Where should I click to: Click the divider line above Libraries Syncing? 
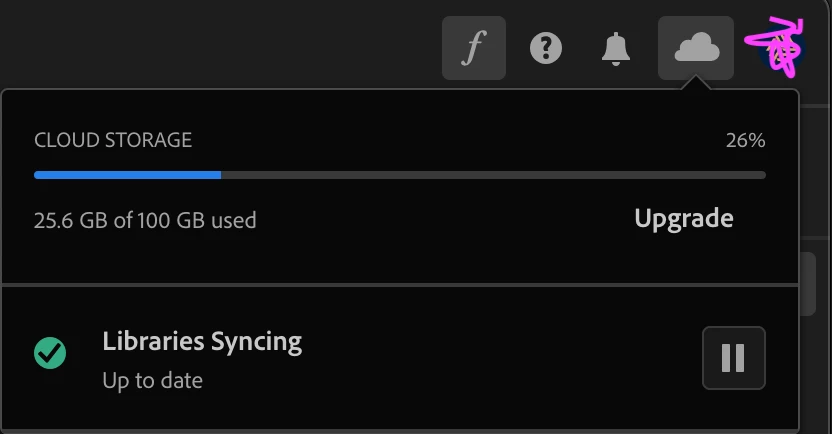pos(400,285)
